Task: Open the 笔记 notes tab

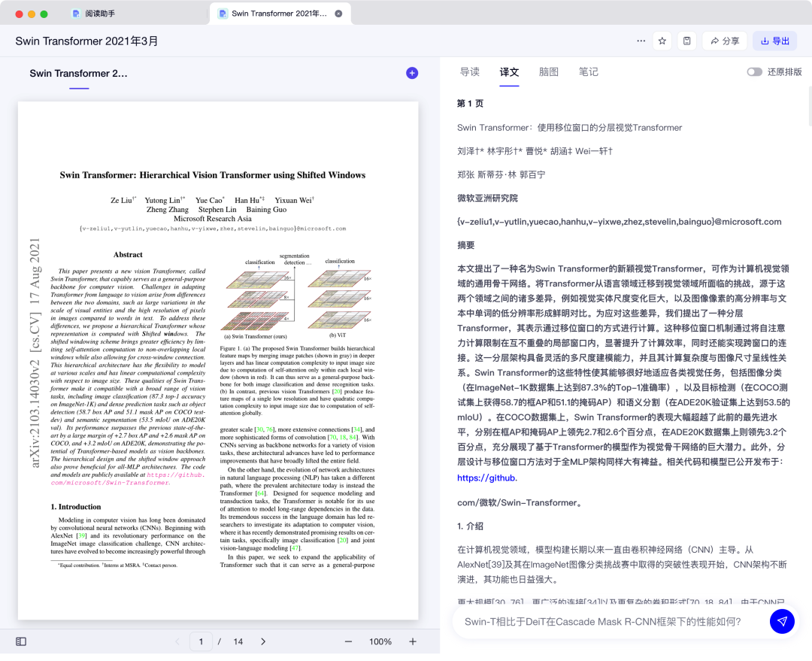Action: point(588,72)
